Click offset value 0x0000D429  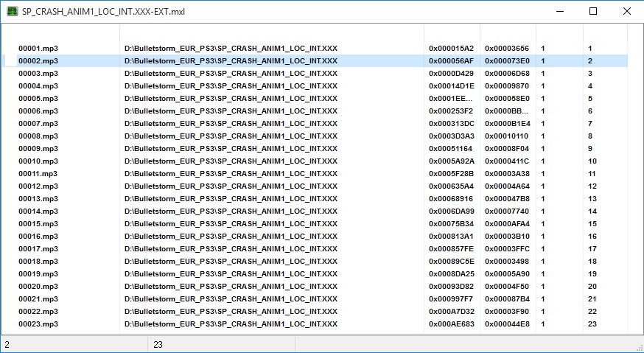pos(451,74)
